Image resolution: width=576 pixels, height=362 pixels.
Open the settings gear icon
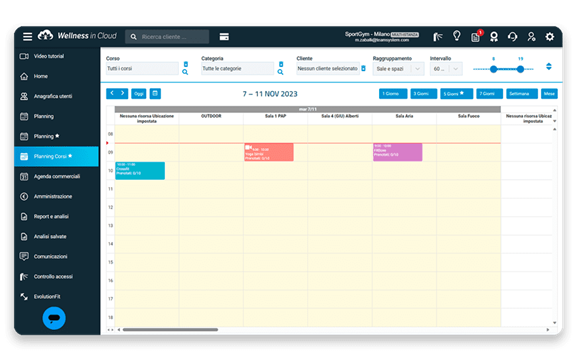click(x=550, y=36)
